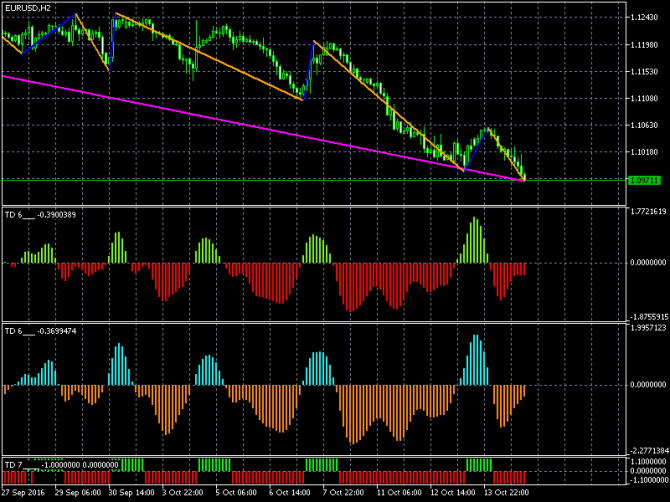
Task: Select the TD 6 -0.3900389 indicator label
Action: tap(40, 215)
